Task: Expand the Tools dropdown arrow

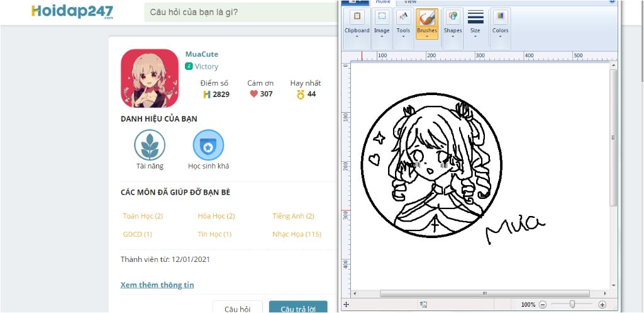Action: [403, 36]
